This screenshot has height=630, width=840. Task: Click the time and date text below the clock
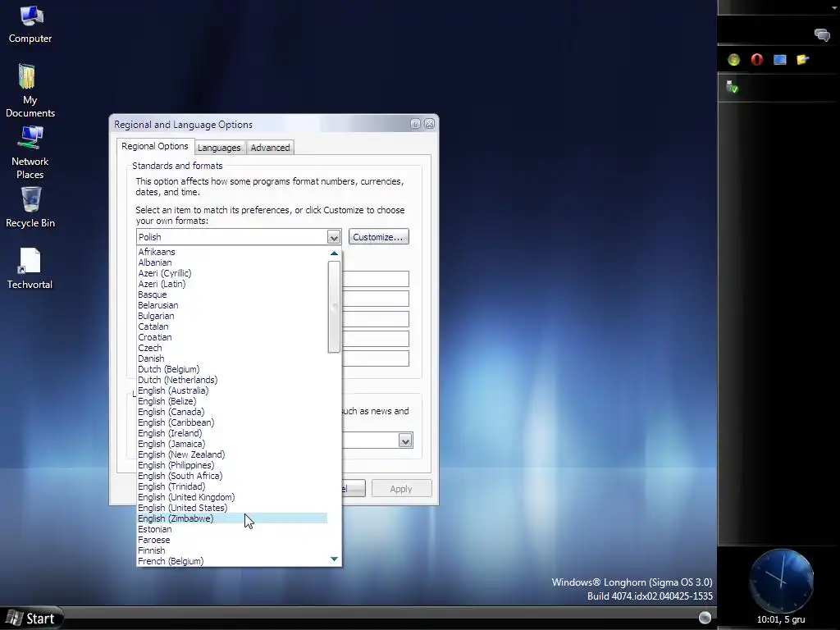point(781,620)
